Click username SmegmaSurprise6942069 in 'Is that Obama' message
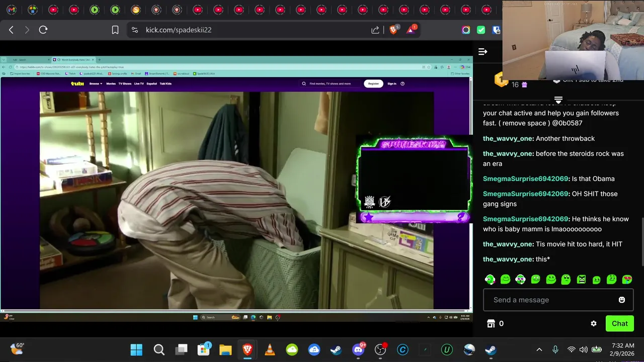The image size is (644, 362). pyautogui.click(x=526, y=178)
